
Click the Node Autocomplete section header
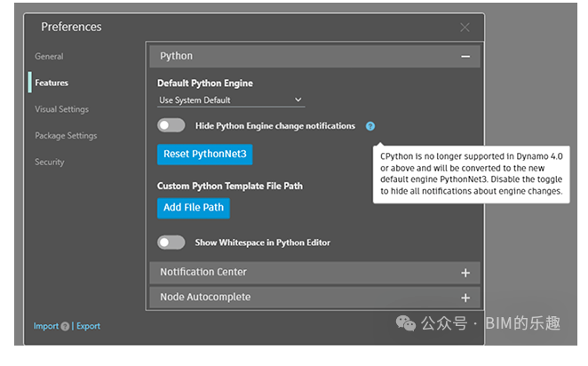(314, 298)
